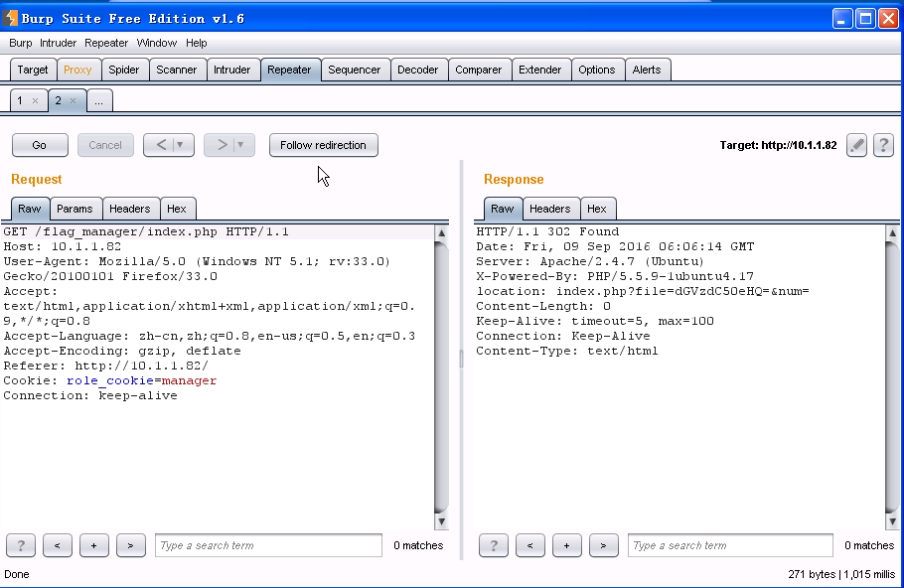904x588 pixels.
Task: Close Repeater tab 1
Action: click(x=35, y=101)
